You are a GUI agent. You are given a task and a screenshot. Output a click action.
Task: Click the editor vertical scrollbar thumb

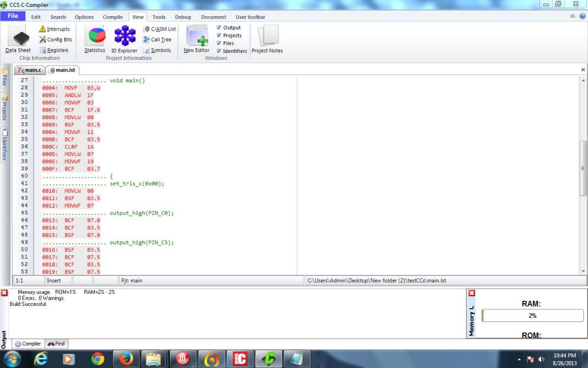coord(583,168)
